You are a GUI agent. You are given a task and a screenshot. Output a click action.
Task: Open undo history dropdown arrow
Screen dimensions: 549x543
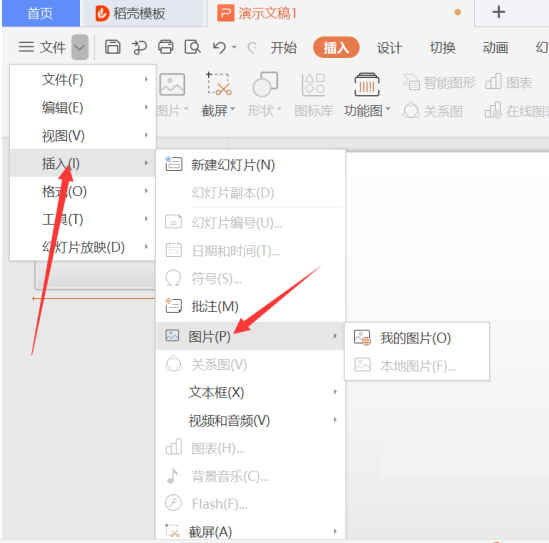point(234,47)
